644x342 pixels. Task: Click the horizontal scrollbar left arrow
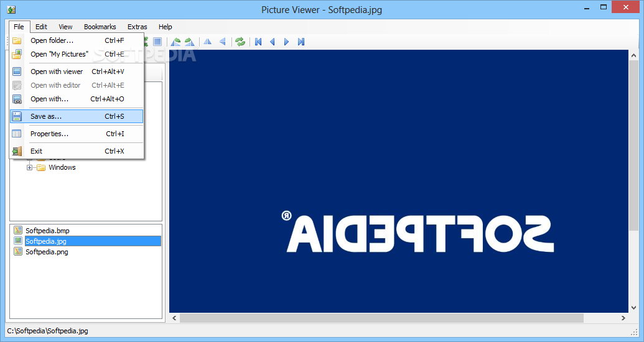pos(174,318)
